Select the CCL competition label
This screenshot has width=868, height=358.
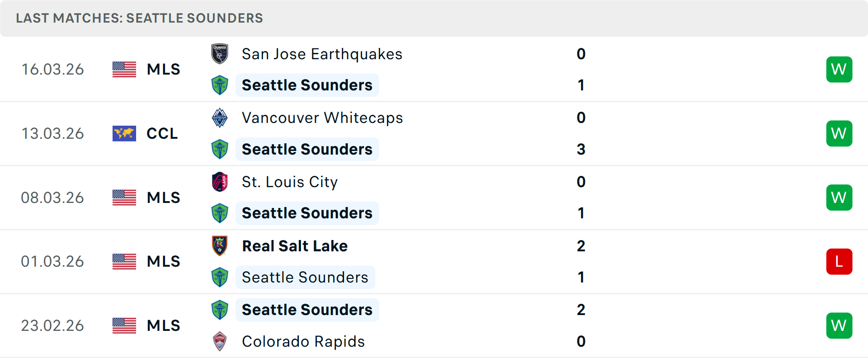coord(162,133)
